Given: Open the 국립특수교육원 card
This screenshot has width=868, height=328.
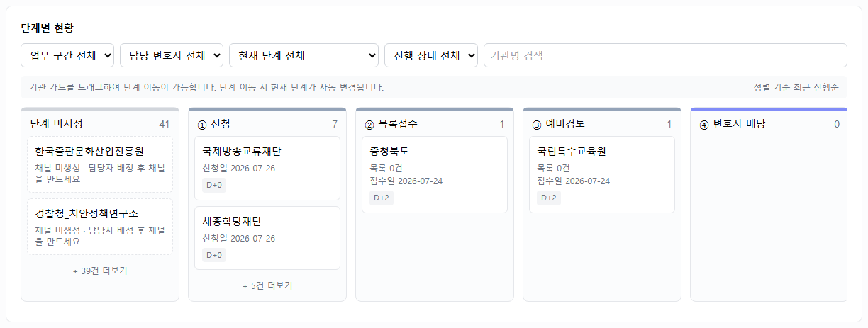Looking at the screenshot, I should point(602,174).
